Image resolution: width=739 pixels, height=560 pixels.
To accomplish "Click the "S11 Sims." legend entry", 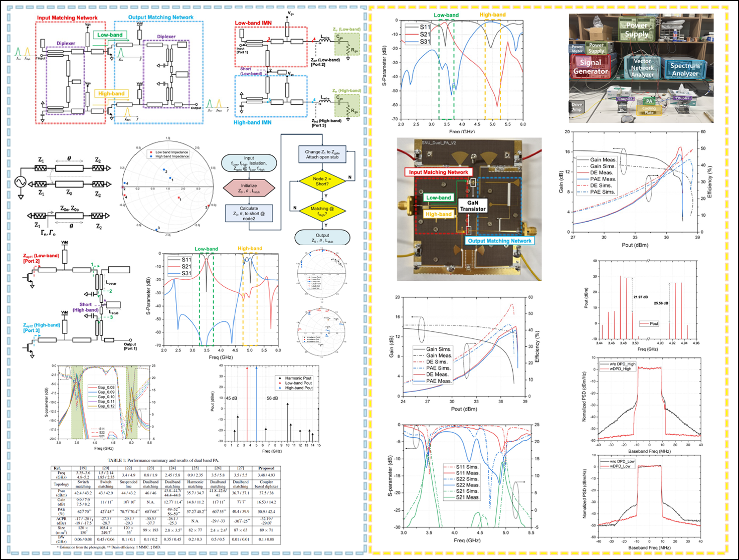I will click(x=461, y=467).
